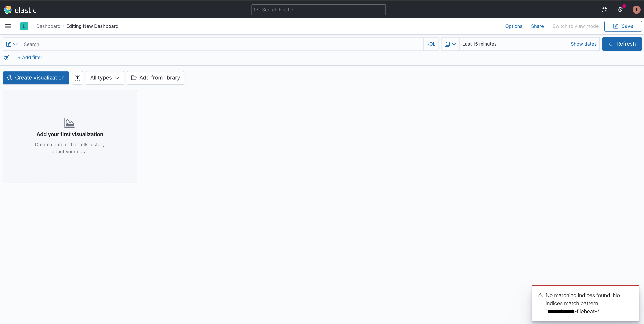The image size is (644, 324).
Task: Toggle KQL query language switch
Action: tap(430, 44)
